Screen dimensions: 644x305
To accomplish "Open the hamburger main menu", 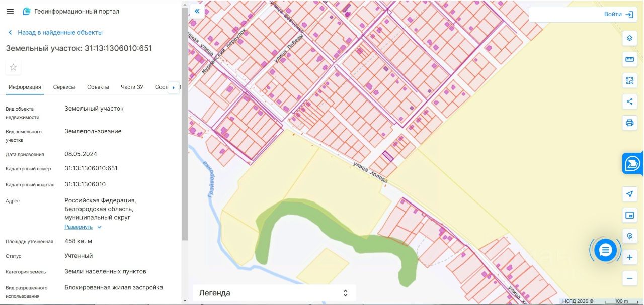I will point(10,11).
